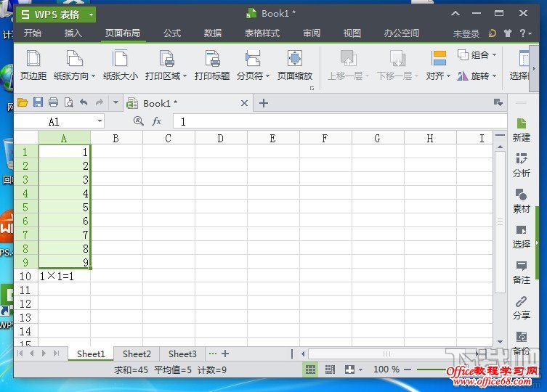Switch to the Sheet2 tab
The height and width of the screenshot is (392, 547).
137,354
